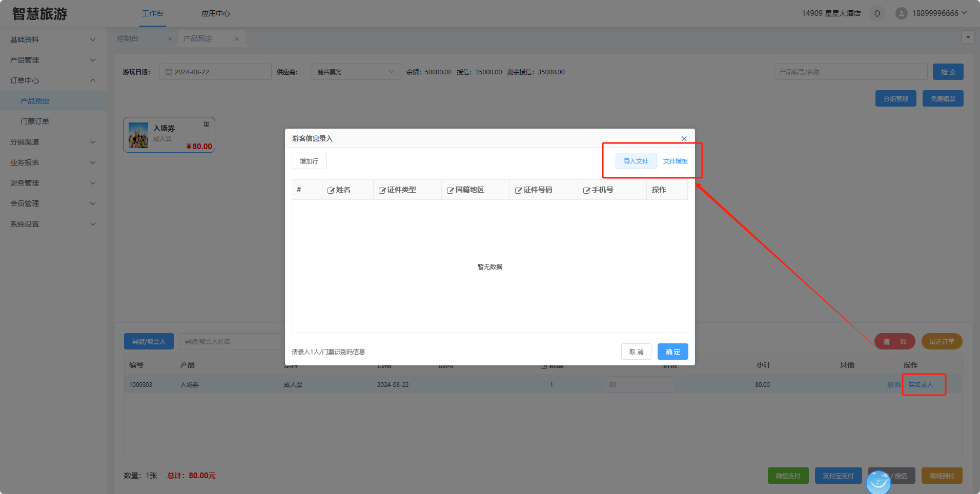The height and width of the screenshot is (494, 980).
Task: Open 门票订单 in the sidebar
Action: tap(35, 121)
